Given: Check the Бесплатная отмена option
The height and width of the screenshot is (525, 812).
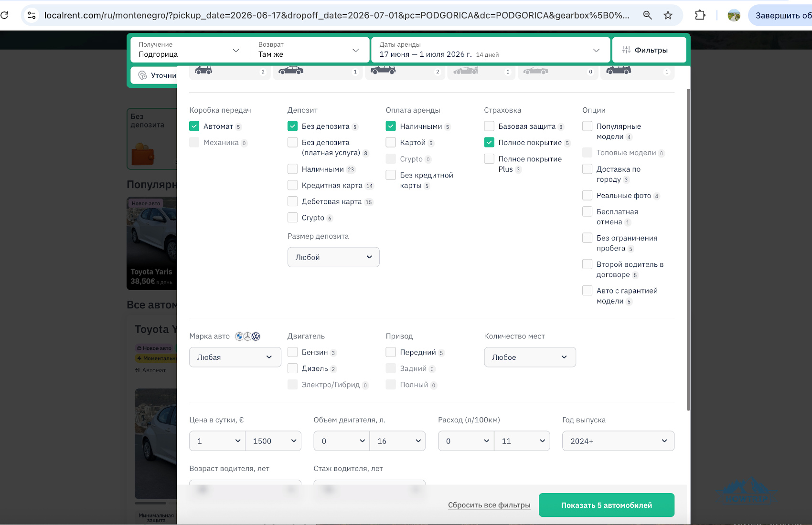Looking at the screenshot, I should coord(588,211).
